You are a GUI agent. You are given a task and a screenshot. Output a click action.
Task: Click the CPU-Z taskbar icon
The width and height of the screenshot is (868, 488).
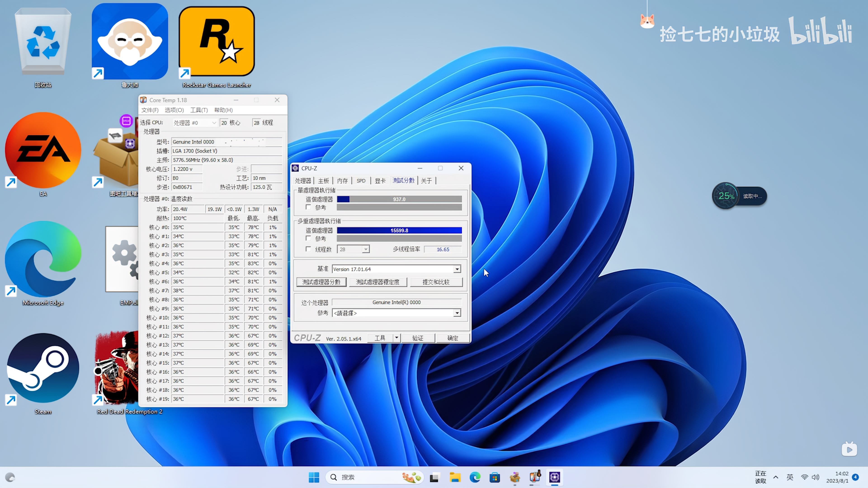tap(555, 477)
